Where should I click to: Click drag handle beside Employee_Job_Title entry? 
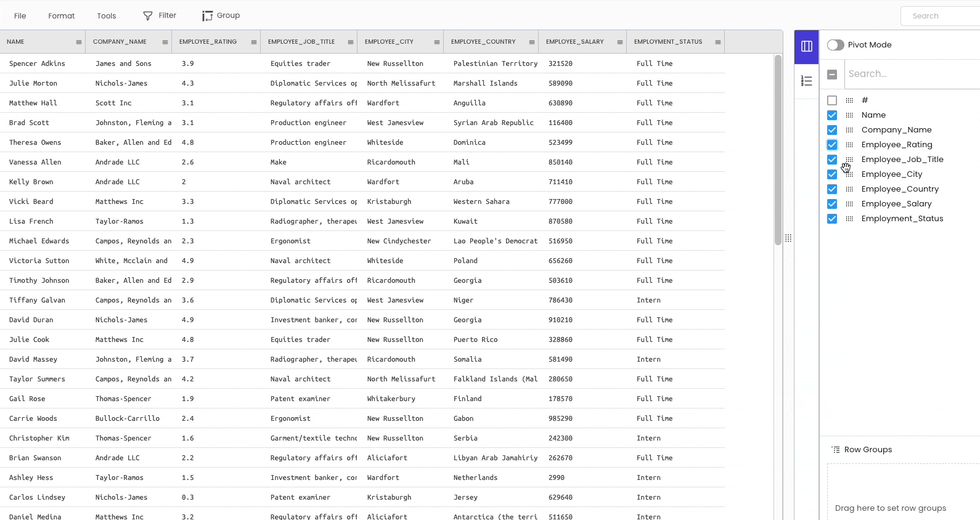coord(849,160)
